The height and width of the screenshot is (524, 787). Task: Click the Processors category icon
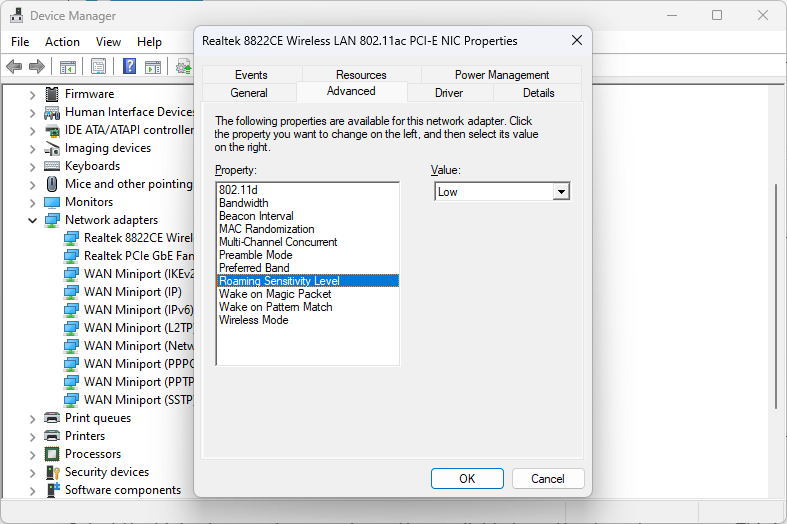(52, 454)
